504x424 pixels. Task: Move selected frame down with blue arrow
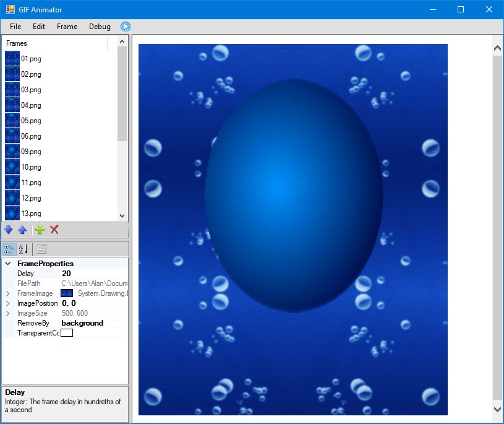click(x=9, y=230)
